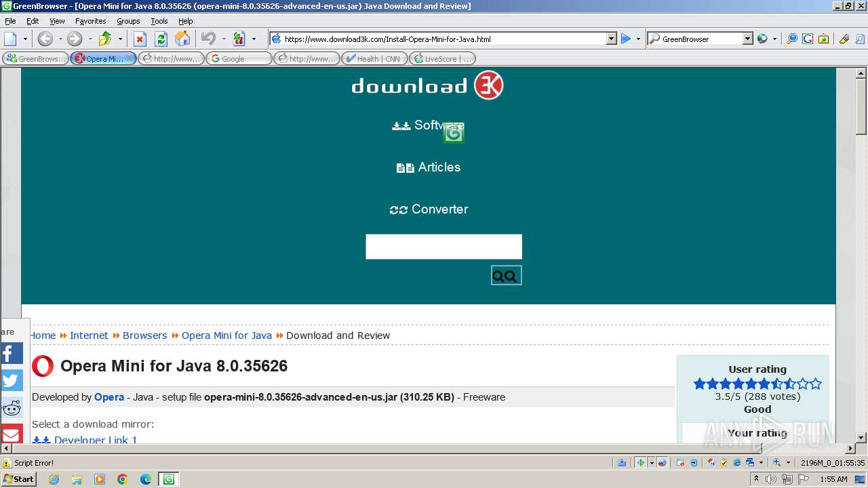Image resolution: width=868 pixels, height=488 pixels.
Task: Go back with the Back arrow button
Action: click(x=45, y=39)
